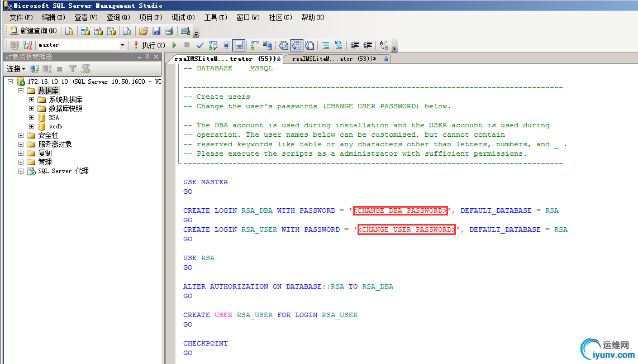
Task: Click the Design Query in Editor icon
Action: coord(226,45)
